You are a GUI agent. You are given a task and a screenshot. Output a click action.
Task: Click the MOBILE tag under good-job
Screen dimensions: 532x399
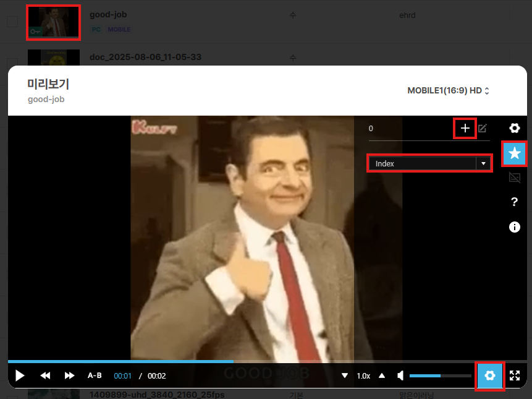pos(119,30)
